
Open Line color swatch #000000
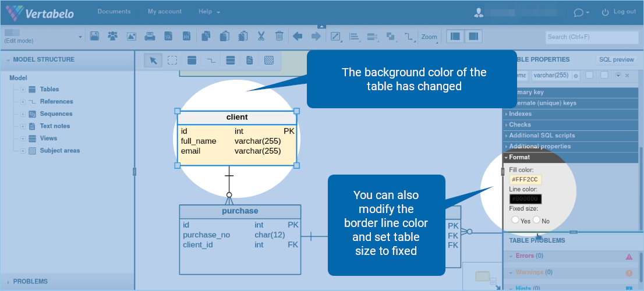(525, 199)
